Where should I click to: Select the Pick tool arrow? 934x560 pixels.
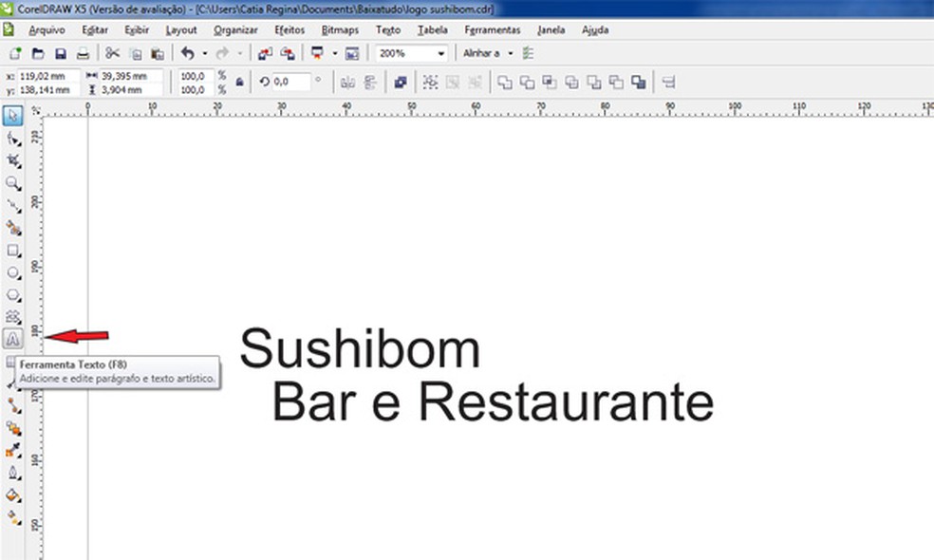13,116
